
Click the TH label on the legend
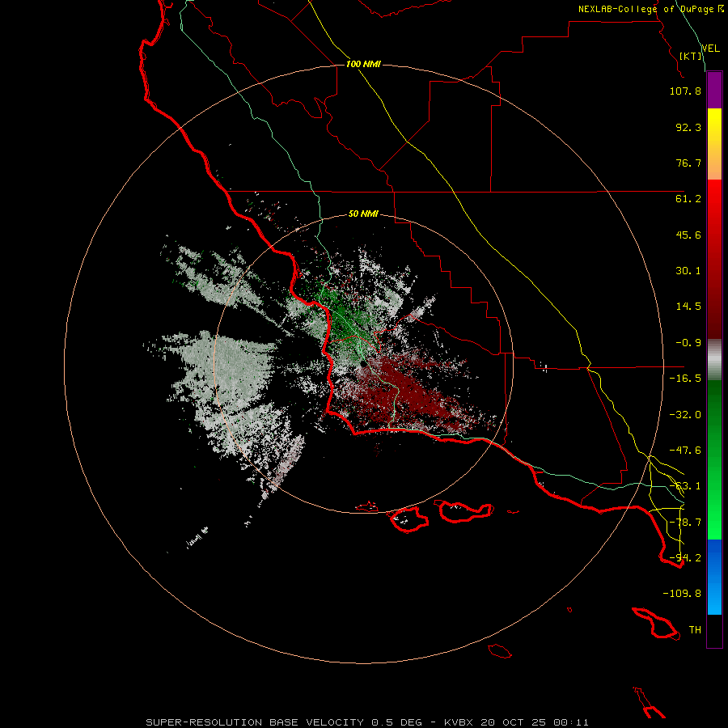pyautogui.click(x=695, y=630)
